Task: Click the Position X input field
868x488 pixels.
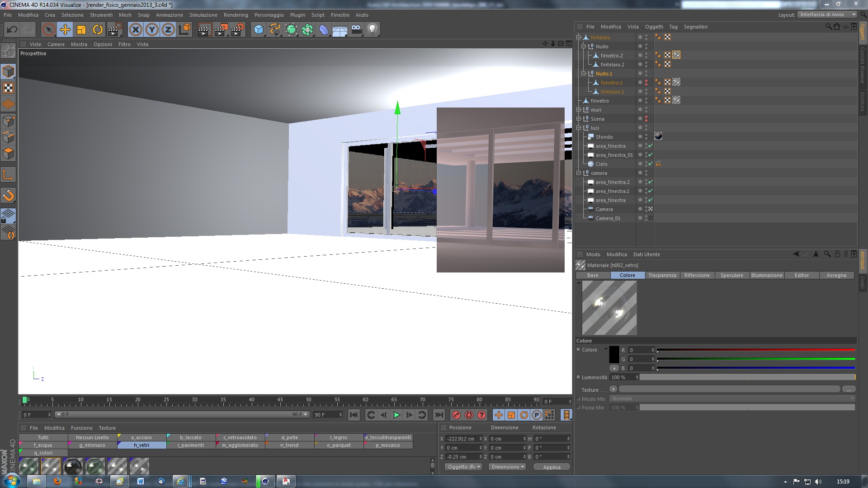Action: (x=462, y=439)
